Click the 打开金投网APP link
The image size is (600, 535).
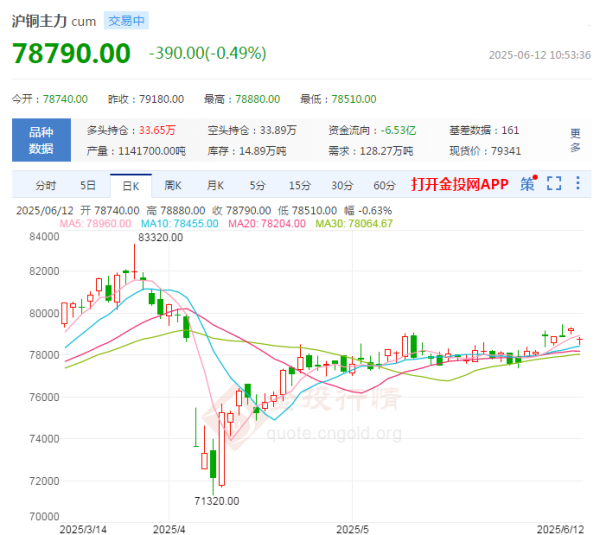[460, 185]
